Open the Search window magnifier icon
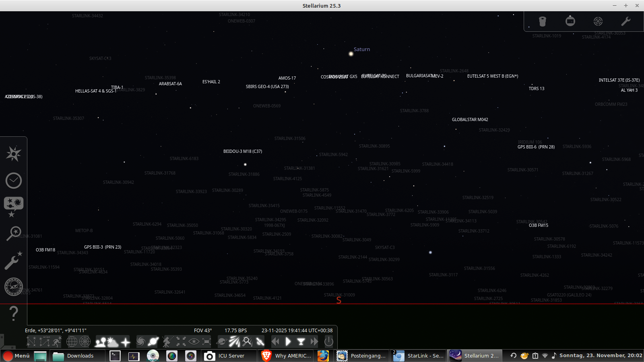Screen dimensions: 644x362 tap(13, 234)
